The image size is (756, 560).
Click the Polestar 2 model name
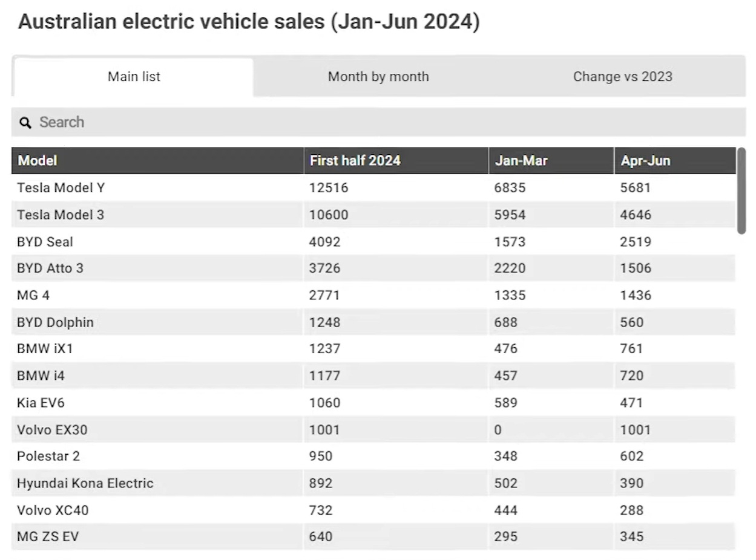(x=48, y=456)
